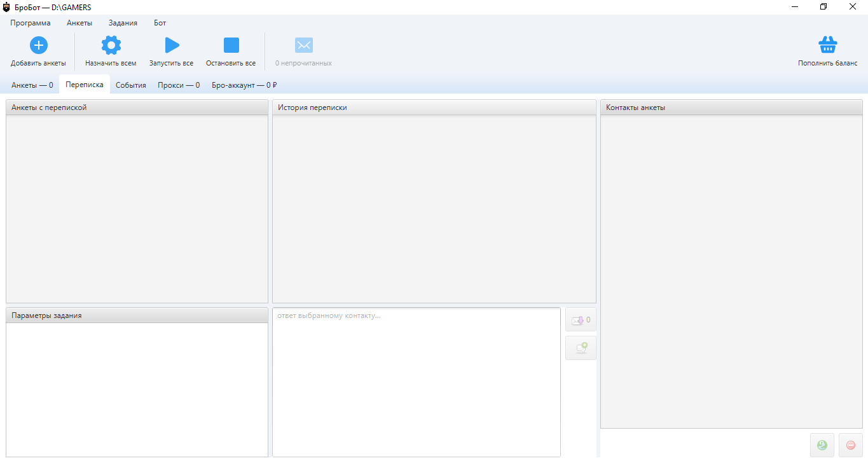Open unread messages envelope icon
The width and height of the screenshot is (868, 463).
(303, 45)
